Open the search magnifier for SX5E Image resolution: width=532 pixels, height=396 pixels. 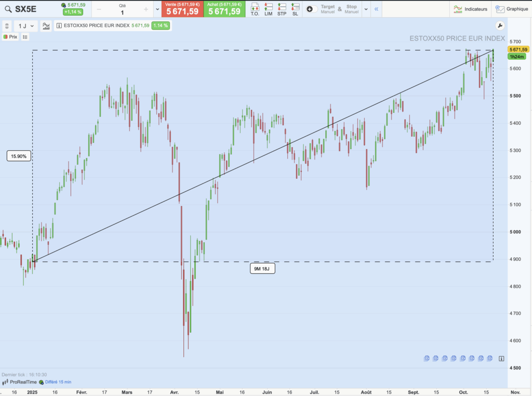(x=8, y=8)
